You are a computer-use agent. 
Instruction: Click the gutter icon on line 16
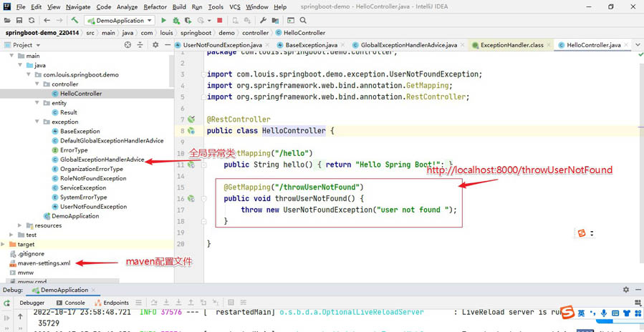tap(191, 199)
